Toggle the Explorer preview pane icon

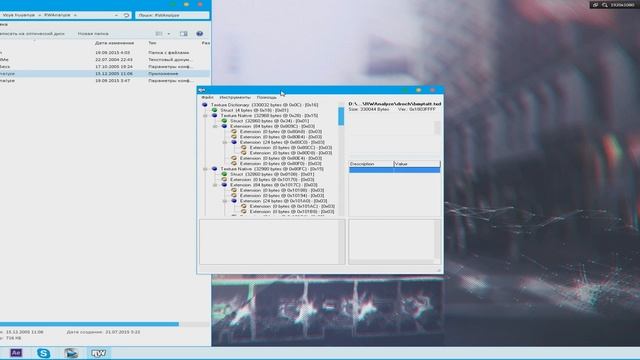(184, 34)
